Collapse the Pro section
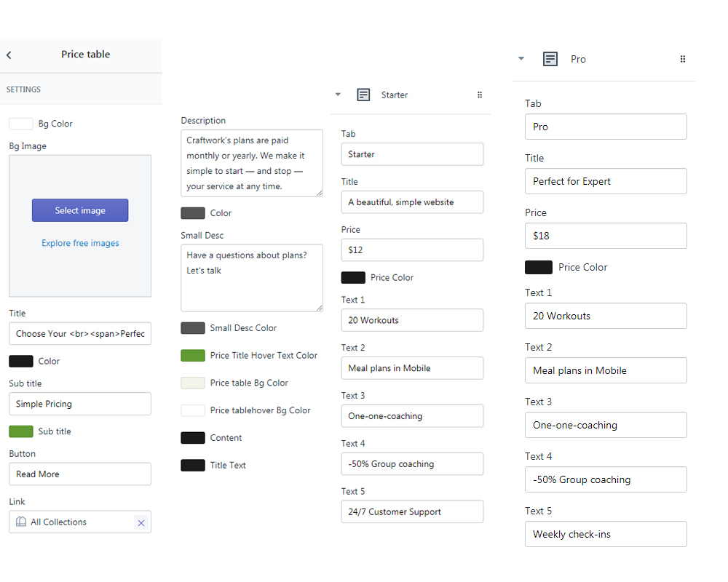The width and height of the screenshot is (728, 582). coord(521,59)
